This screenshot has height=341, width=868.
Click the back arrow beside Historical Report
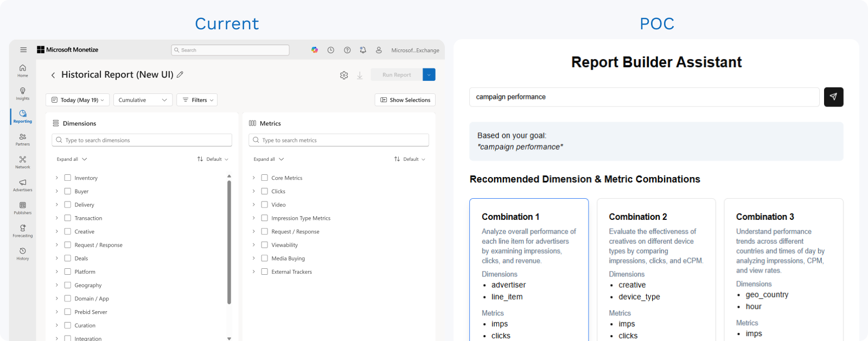53,75
